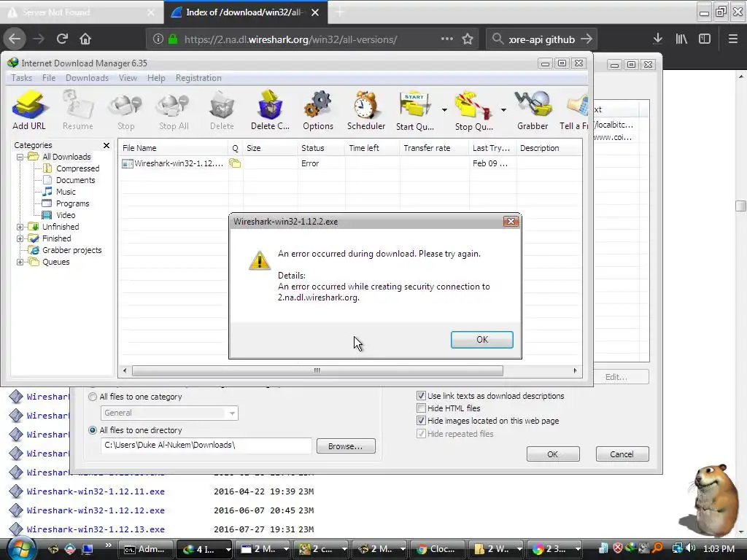The image size is (747, 560).
Task: Open the Grabber tool icon
Action: [533, 110]
